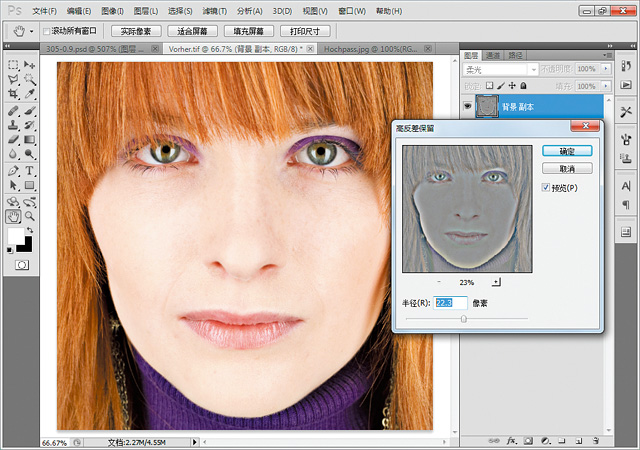The height and width of the screenshot is (450, 640).
Task: Switch to the 通道 tab
Action: pyautogui.click(x=493, y=55)
